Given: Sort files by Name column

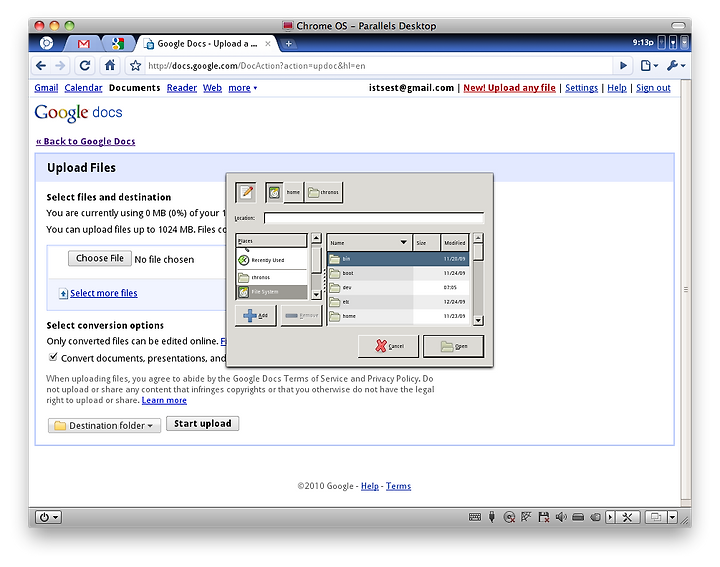Looking at the screenshot, I should 369,242.
